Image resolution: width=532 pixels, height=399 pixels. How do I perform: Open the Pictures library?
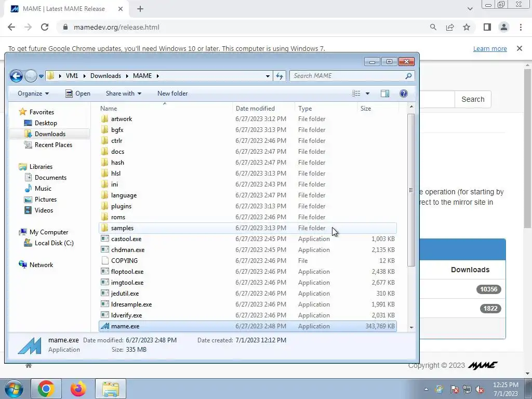(41, 199)
